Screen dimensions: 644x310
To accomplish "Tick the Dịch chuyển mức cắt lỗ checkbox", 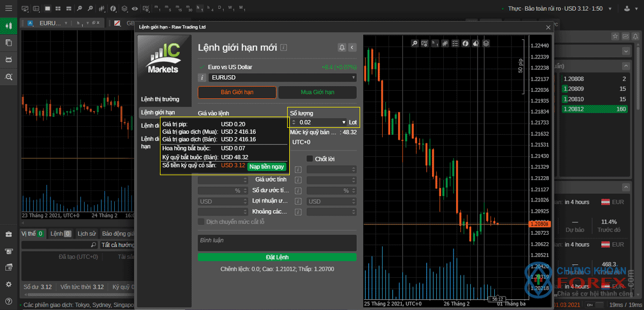I will click(201, 221).
